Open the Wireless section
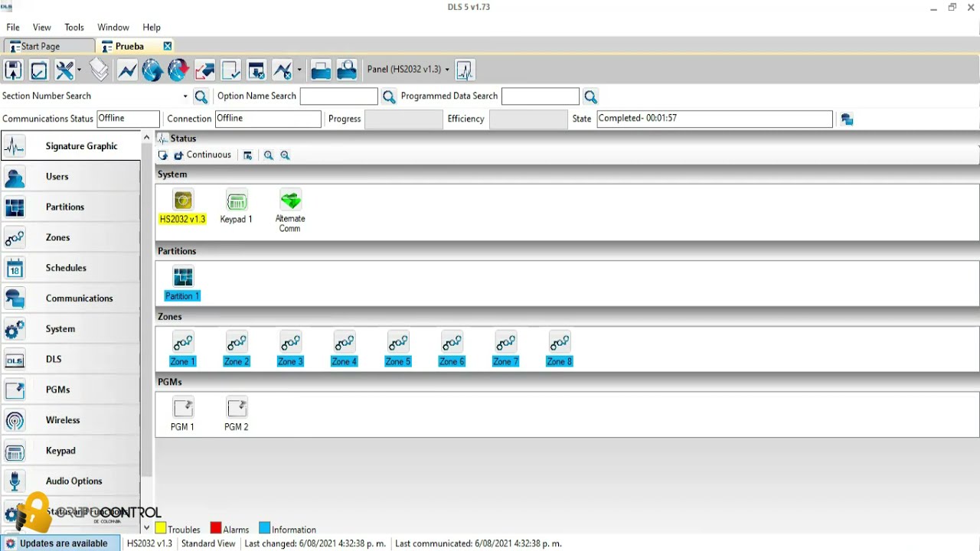Image resolution: width=980 pixels, height=551 pixels. [x=70, y=420]
